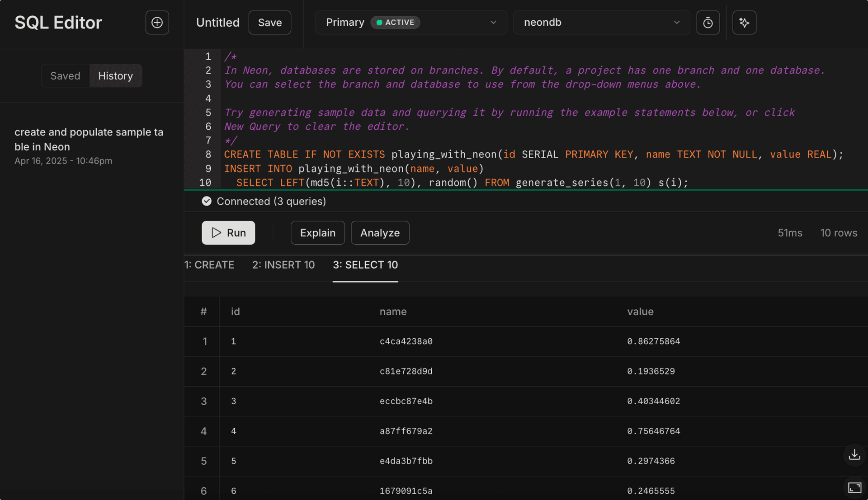Open the 2: INSERT 10 tab
This screenshot has height=500, width=868.
click(283, 265)
